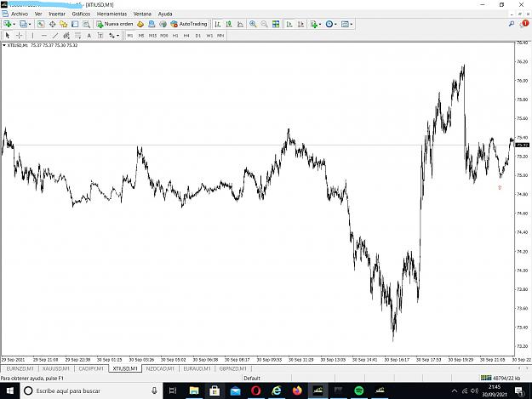The height and width of the screenshot is (399, 532).
Task: Click the current price label 75.32
Action: [x=522, y=145]
